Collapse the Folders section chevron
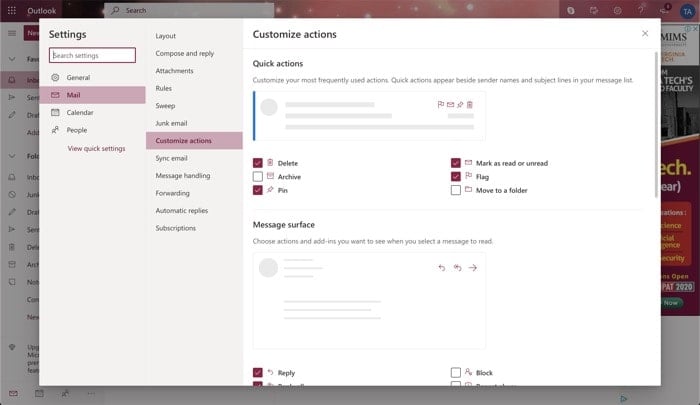This screenshot has height=405, width=700. (x=12, y=156)
